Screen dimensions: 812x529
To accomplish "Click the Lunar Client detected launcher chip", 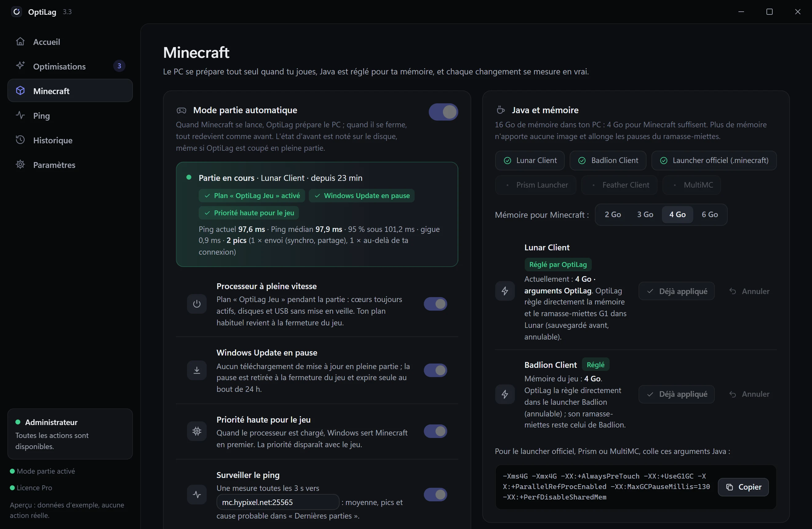I will coord(530,160).
